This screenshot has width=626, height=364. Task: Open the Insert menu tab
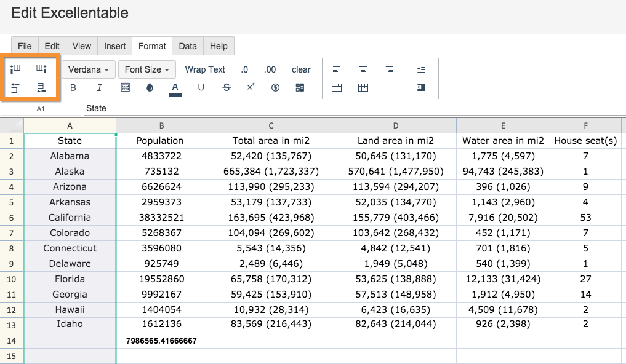pos(114,46)
